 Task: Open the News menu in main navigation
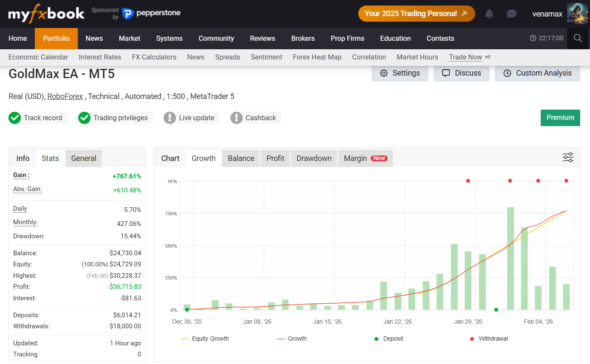[x=94, y=38]
